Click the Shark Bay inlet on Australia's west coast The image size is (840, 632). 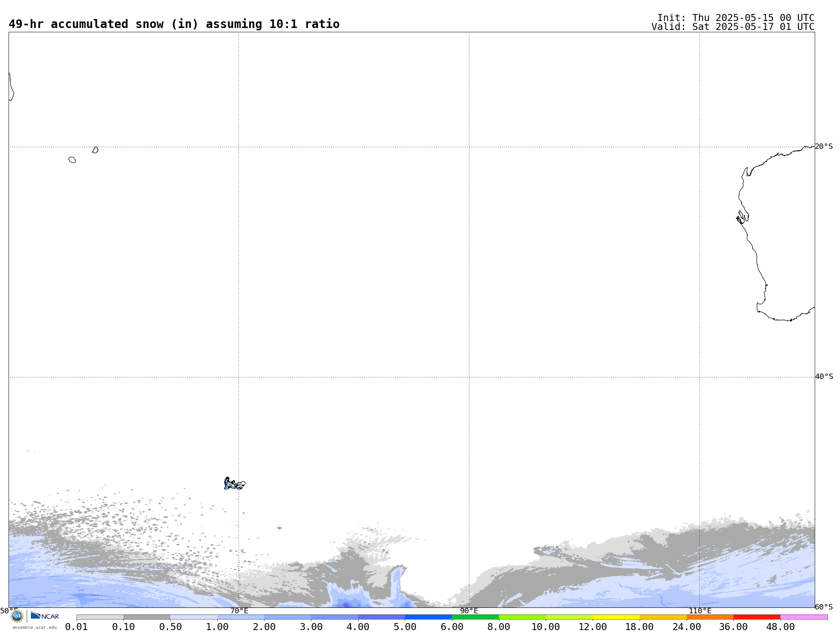pos(742,217)
